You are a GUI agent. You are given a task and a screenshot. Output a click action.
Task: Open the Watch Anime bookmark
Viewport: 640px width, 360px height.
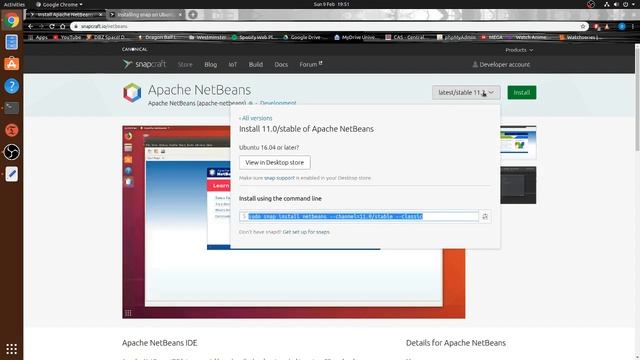click(527, 37)
